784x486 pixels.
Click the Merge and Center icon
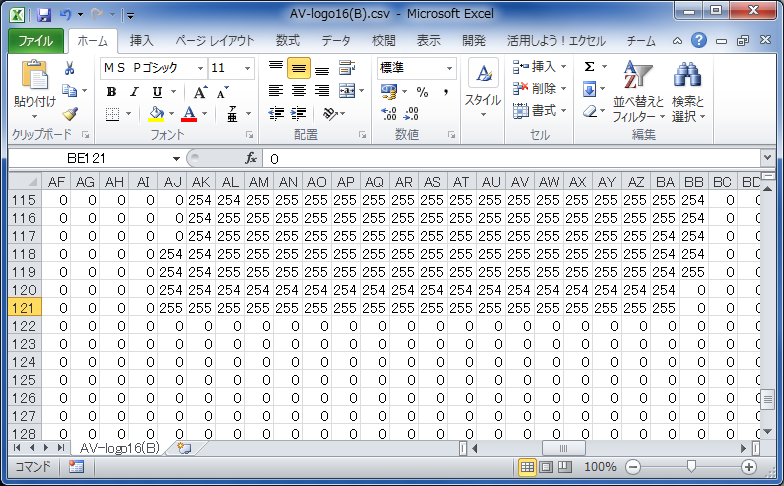point(347,90)
